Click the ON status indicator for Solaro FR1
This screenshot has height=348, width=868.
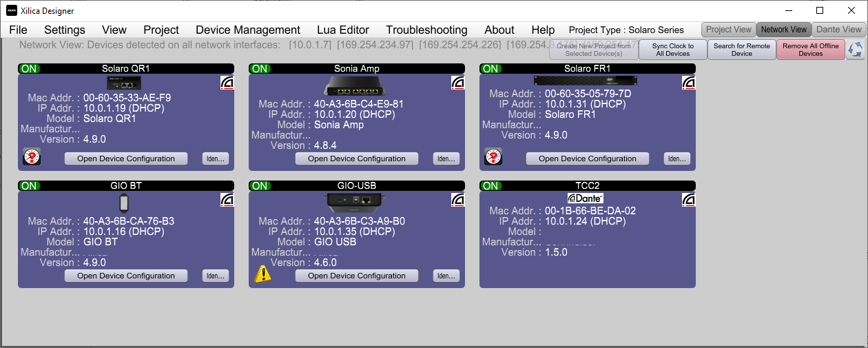[490, 69]
